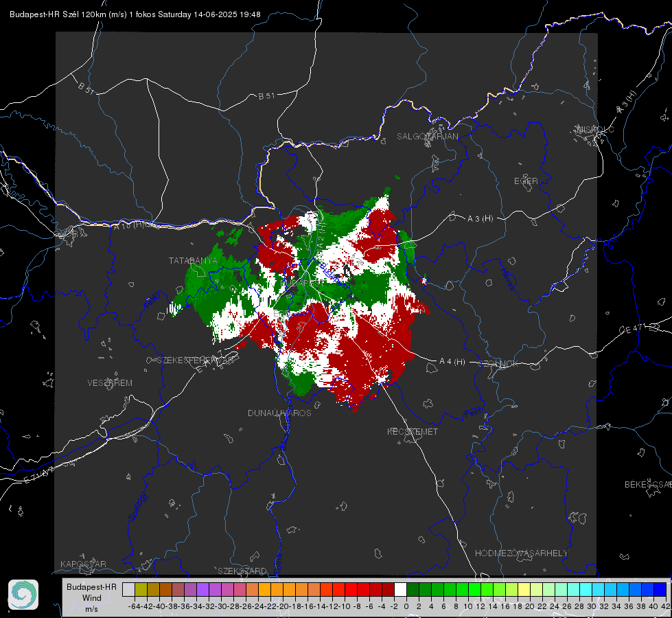Select the BUDAPEST label on the radar echo
This screenshot has width=672, height=618.
(x=303, y=284)
